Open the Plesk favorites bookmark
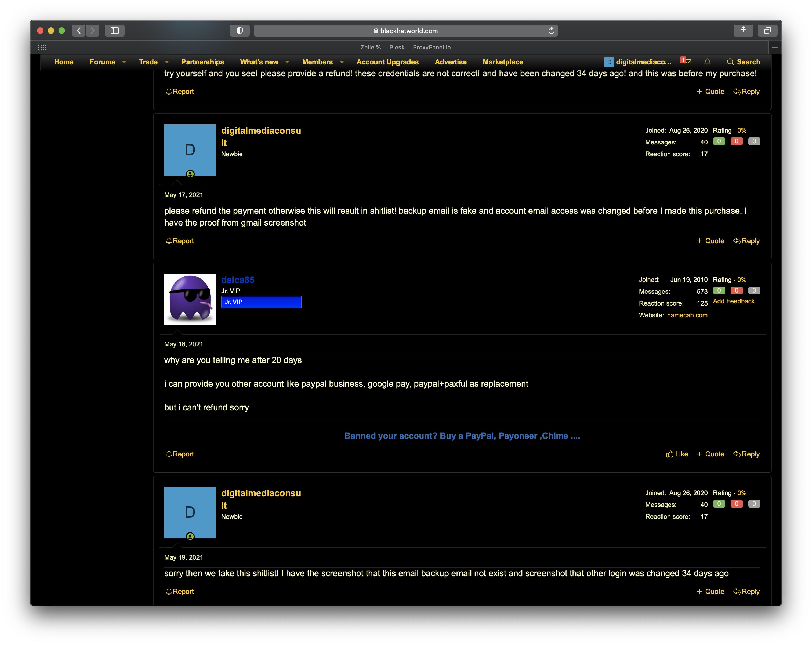The image size is (812, 645). pyautogui.click(x=397, y=48)
